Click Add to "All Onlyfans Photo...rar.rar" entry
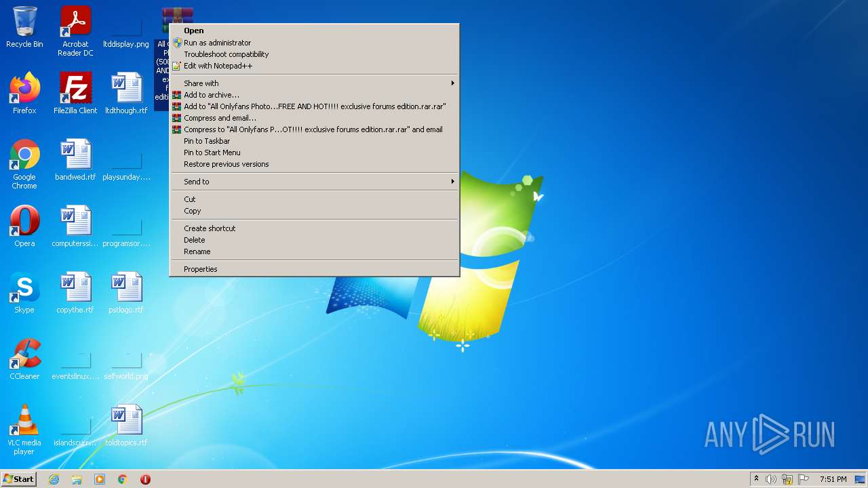 point(314,106)
